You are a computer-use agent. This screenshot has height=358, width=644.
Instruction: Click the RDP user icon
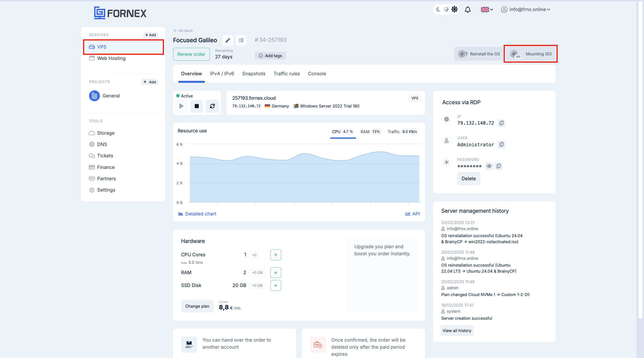tap(447, 141)
